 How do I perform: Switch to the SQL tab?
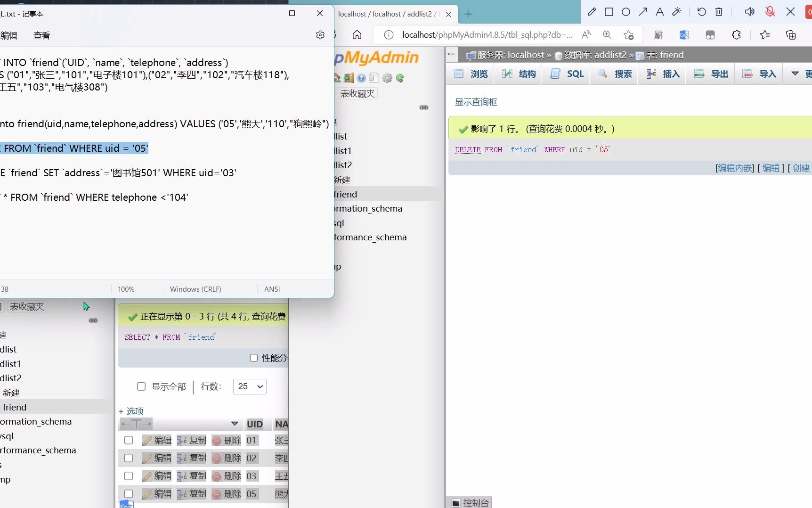[x=568, y=74]
